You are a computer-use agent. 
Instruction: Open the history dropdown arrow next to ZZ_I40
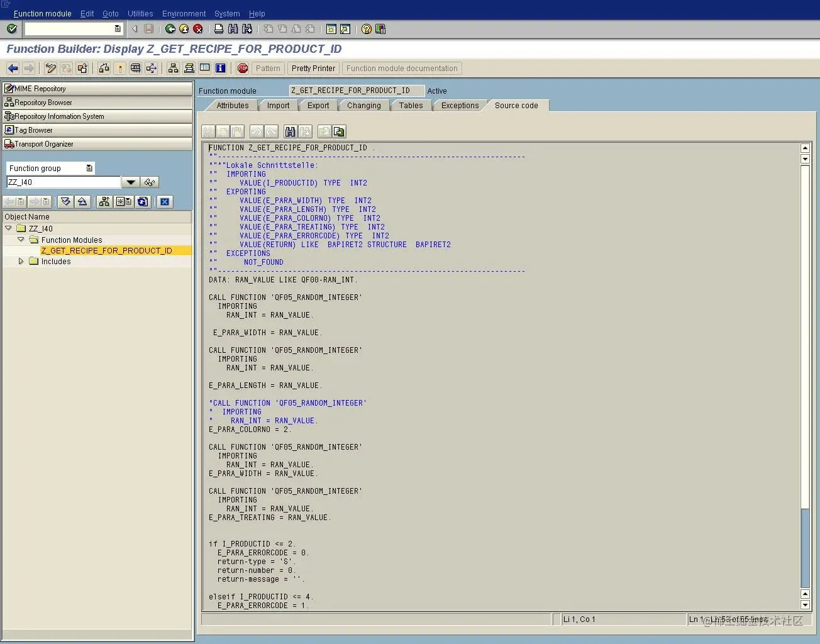130,182
